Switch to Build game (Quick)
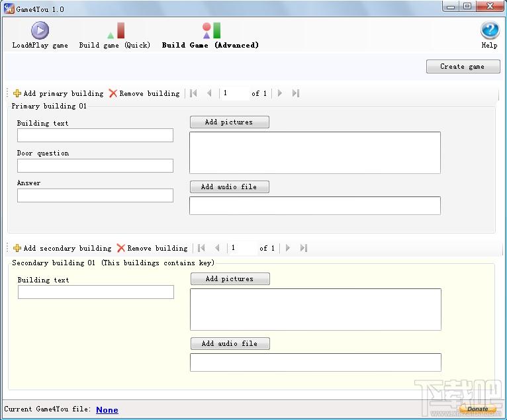507x420 pixels. point(115,35)
